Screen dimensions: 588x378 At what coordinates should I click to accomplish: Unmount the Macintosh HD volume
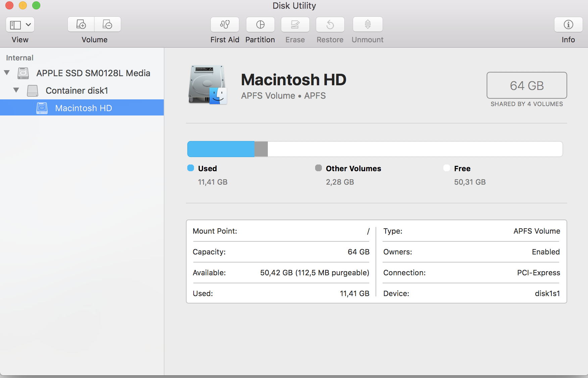(x=367, y=25)
